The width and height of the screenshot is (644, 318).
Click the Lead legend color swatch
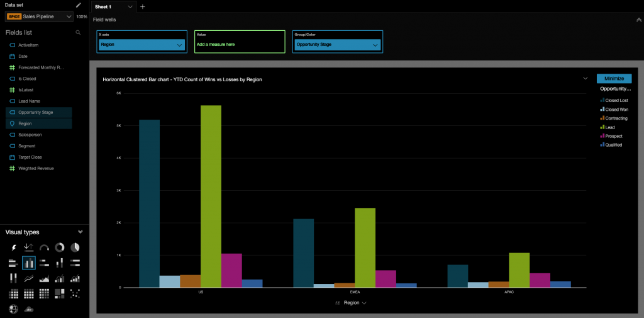pos(602,127)
